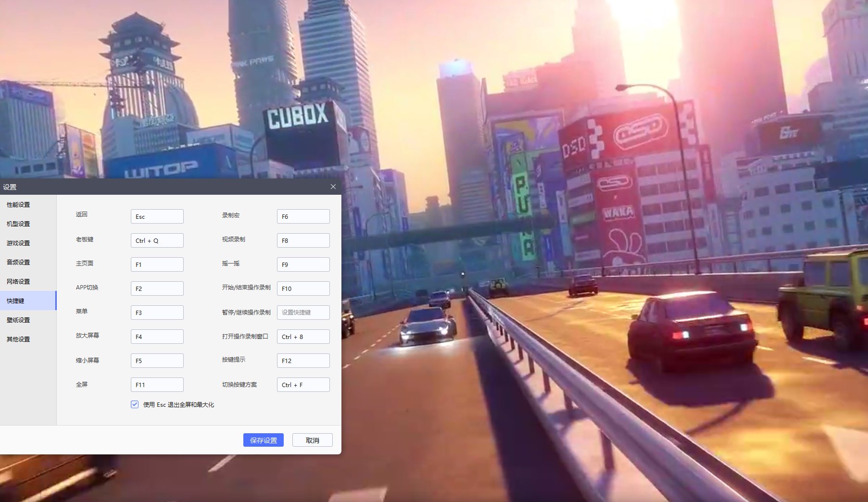Click the 摇一摇 shortcut field F9
The width and height of the screenshot is (868, 502).
303,264
